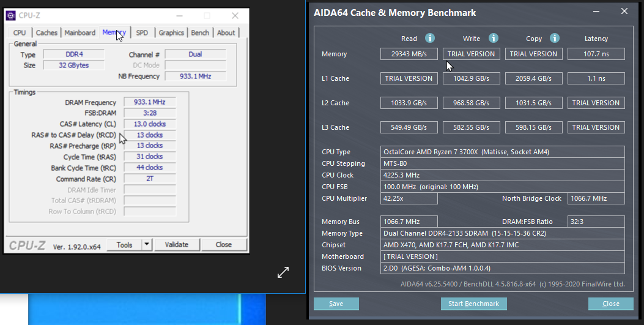Viewport: 644px width, 325px height.
Task: Click Memory Latency value 107.7 ns
Action: point(596,54)
